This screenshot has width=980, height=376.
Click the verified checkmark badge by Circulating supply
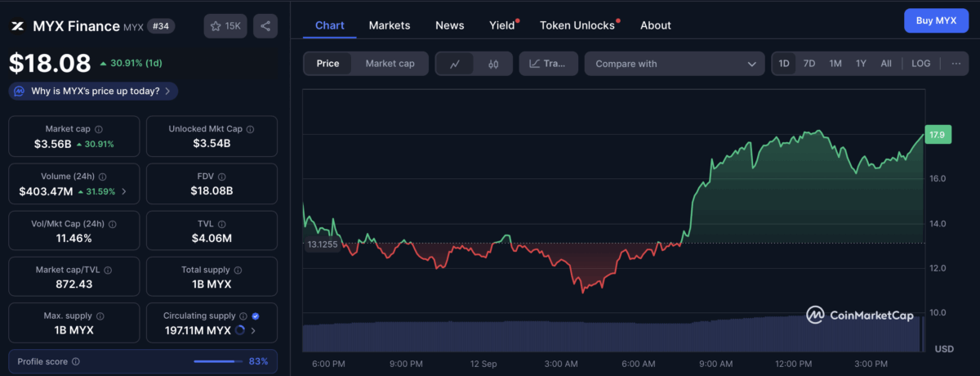click(256, 316)
